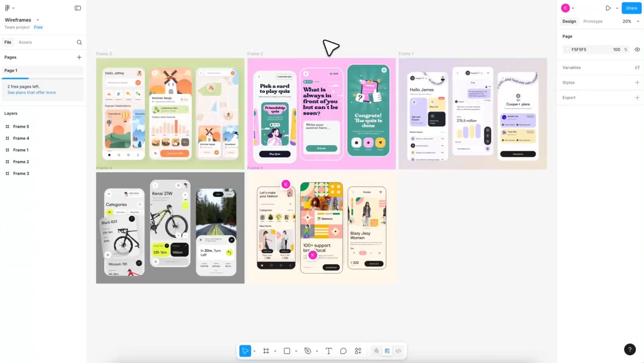
Task: Open 'See plans that offer more' link
Action: pos(31,93)
